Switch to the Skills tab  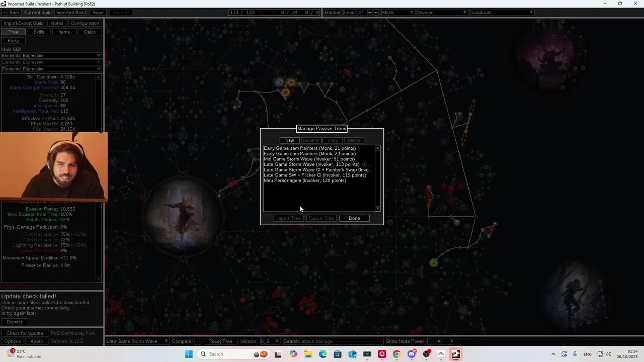pos(39,32)
